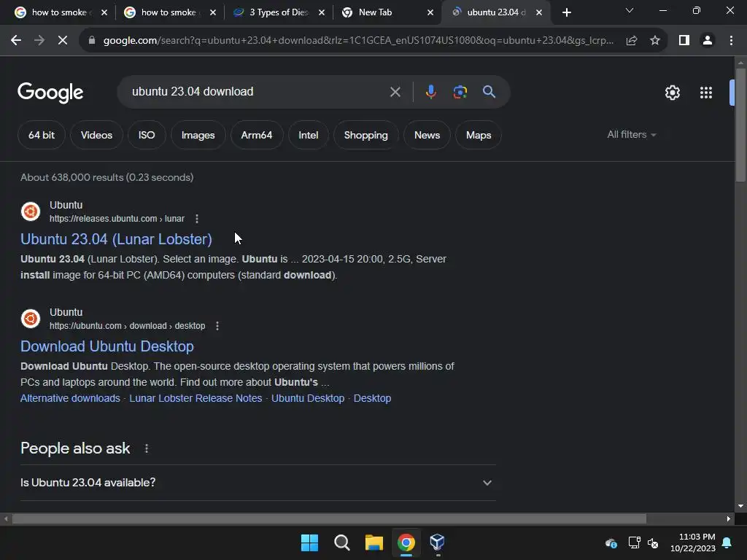747x560 pixels.
Task: Open the Chrome side panel
Action: click(x=684, y=41)
